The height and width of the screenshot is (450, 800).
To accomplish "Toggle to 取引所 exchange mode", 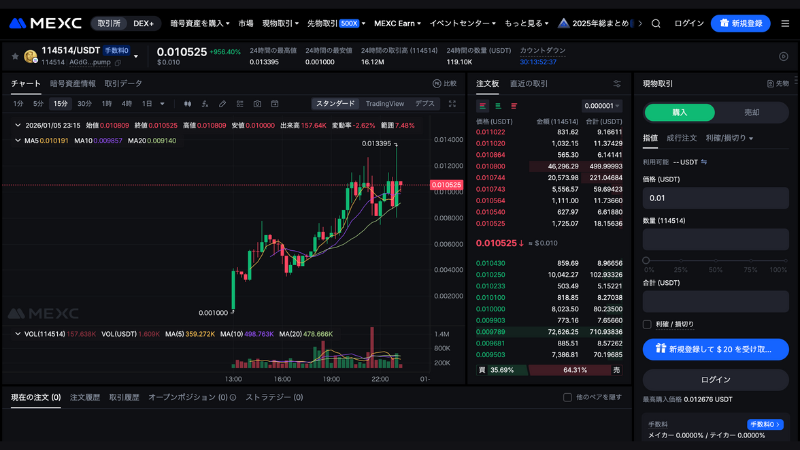I will tap(109, 23).
